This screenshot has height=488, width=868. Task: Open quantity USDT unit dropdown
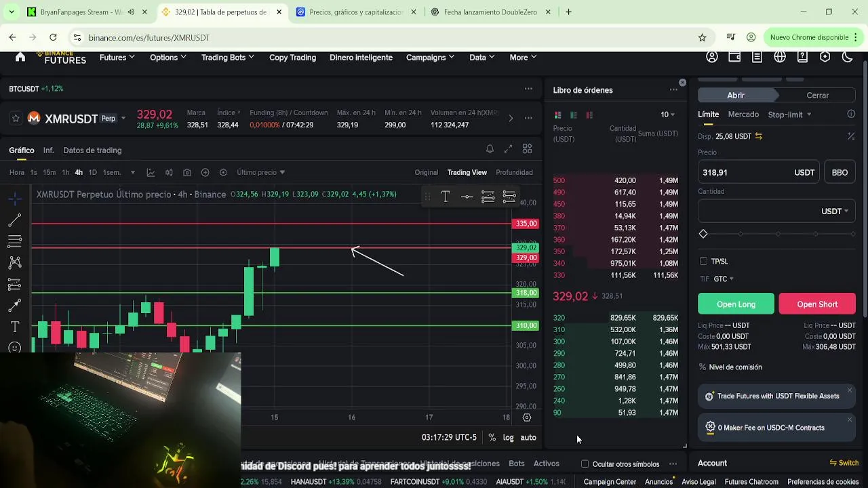pos(835,211)
